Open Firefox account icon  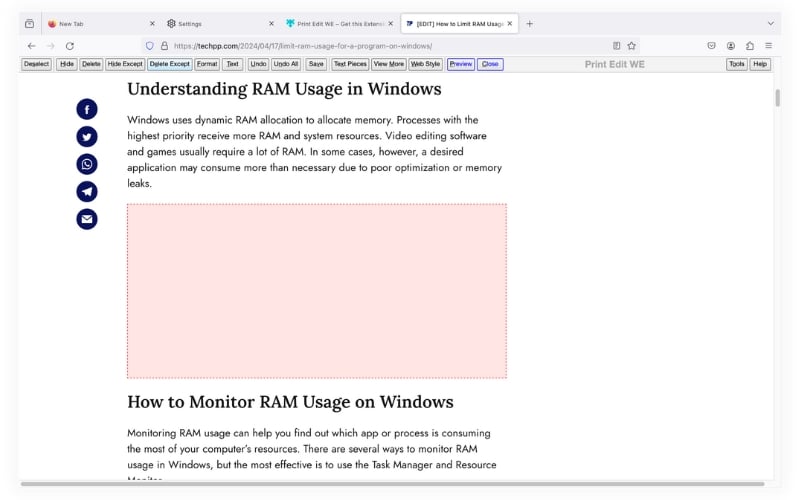[x=731, y=46]
